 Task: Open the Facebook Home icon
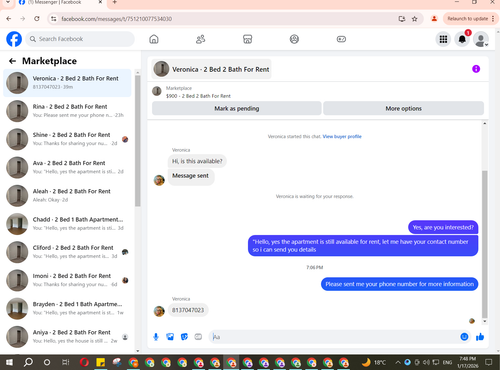pyautogui.click(x=154, y=39)
